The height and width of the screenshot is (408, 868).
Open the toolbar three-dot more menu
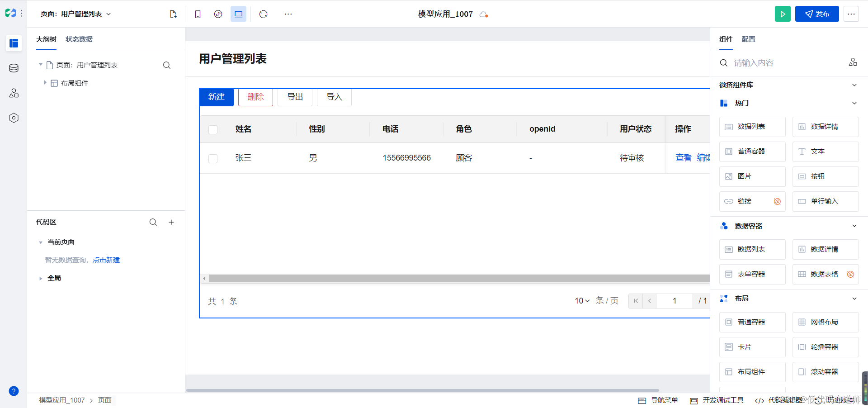[x=288, y=14]
